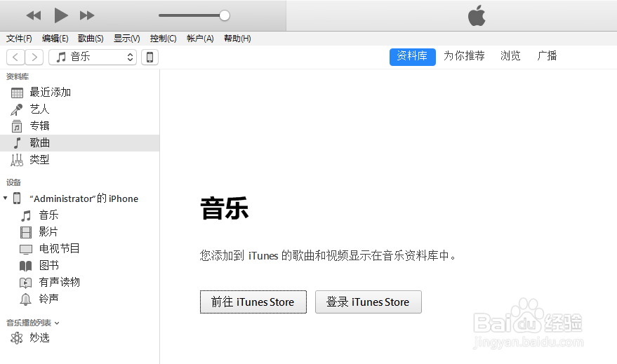This screenshot has width=617, height=364.
Task: Go forward with the right arrow button
Action: pyautogui.click(x=34, y=57)
